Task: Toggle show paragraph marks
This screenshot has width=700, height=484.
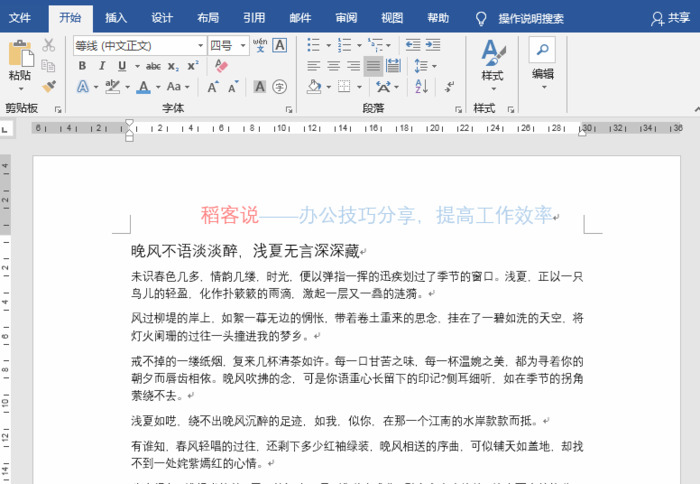Action: 450,87
